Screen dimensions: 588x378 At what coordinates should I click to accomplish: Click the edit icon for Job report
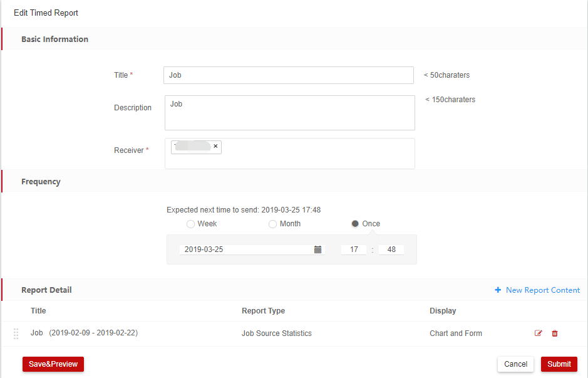[538, 333]
